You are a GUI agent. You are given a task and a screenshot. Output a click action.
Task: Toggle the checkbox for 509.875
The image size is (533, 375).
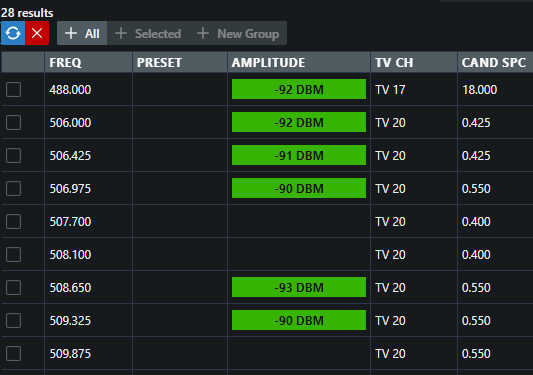[x=14, y=354]
